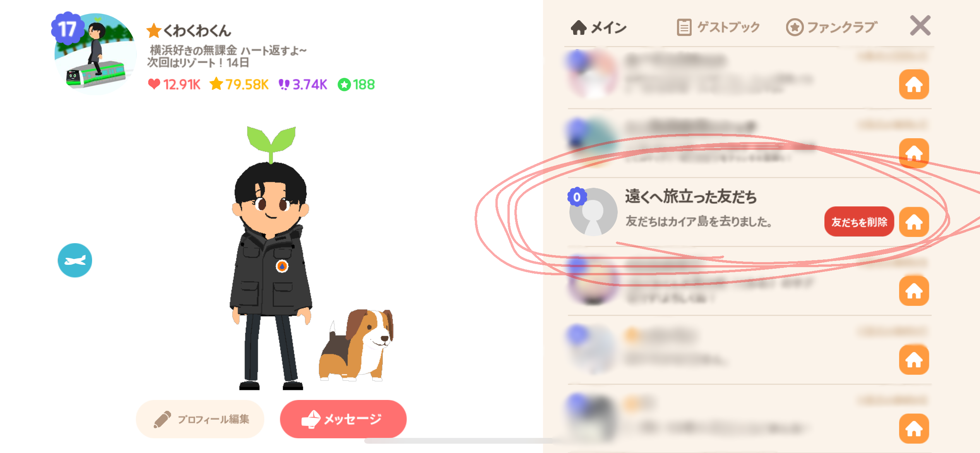Click the green badge count 188
Image resolution: width=980 pixels, height=453 pixels.
point(356,84)
